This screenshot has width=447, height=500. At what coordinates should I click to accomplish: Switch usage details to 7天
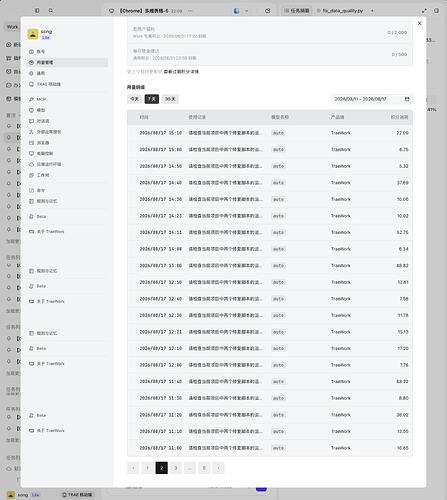pyautogui.click(x=152, y=99)
